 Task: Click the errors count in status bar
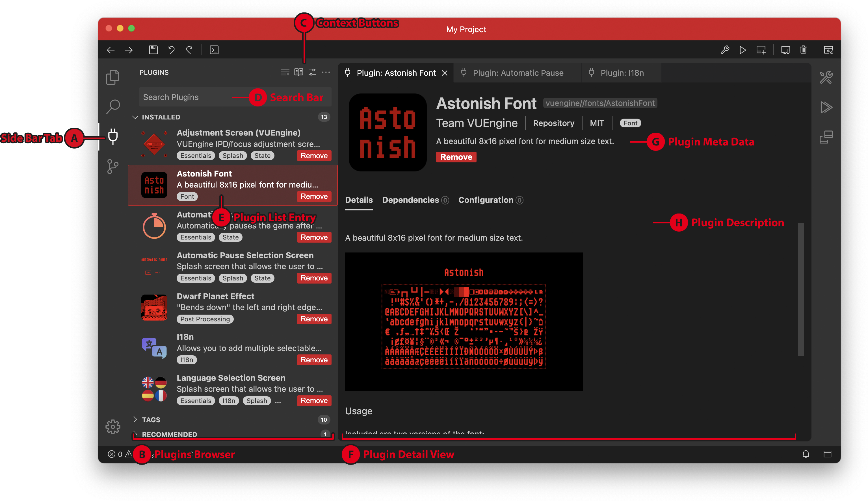pos(115,454)
